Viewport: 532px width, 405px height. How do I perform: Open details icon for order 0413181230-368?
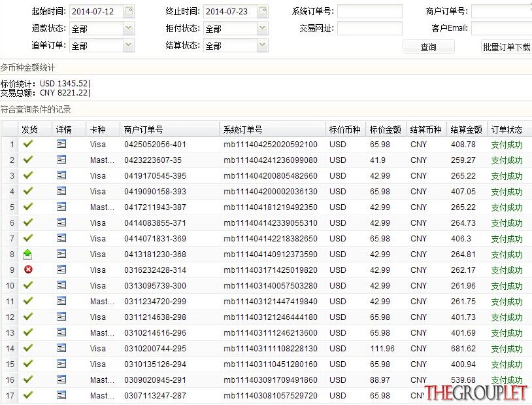click(x=61, y=254)
